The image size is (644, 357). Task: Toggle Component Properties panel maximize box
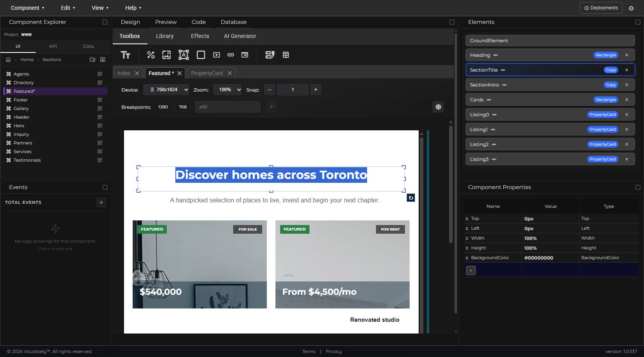638,188
